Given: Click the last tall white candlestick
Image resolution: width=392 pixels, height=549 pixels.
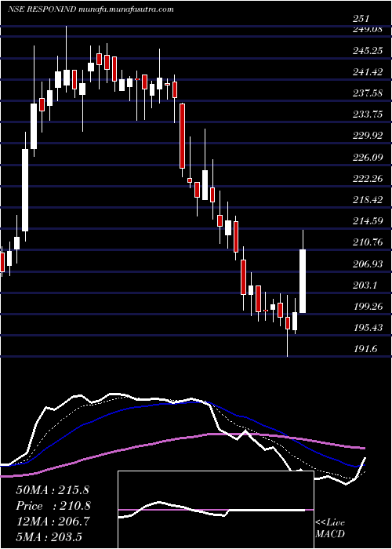Looking at the screenshot, I should [303, 281].
